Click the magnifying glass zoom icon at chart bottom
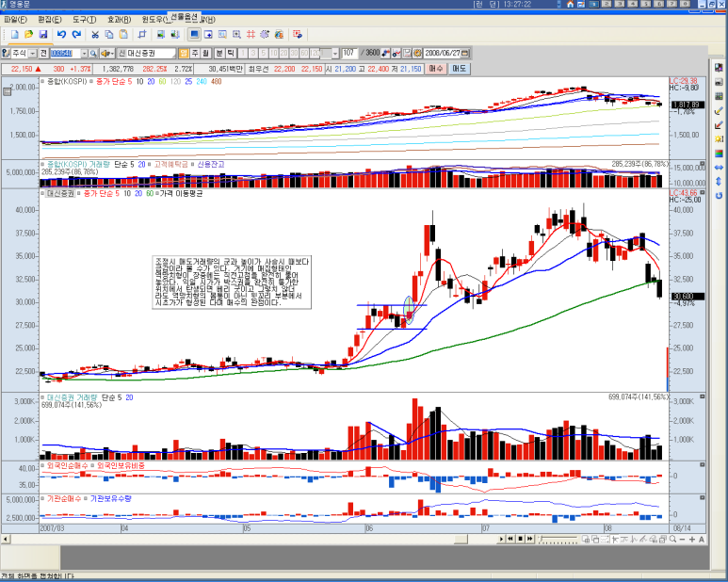Screen dimensions: 728x582 coord(672,539)
